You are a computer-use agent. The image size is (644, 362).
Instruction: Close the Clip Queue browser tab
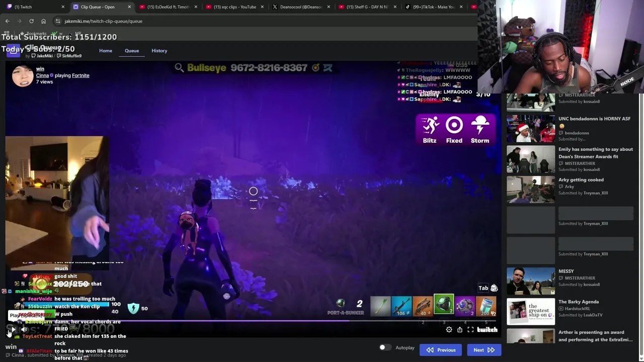(129, 7)
